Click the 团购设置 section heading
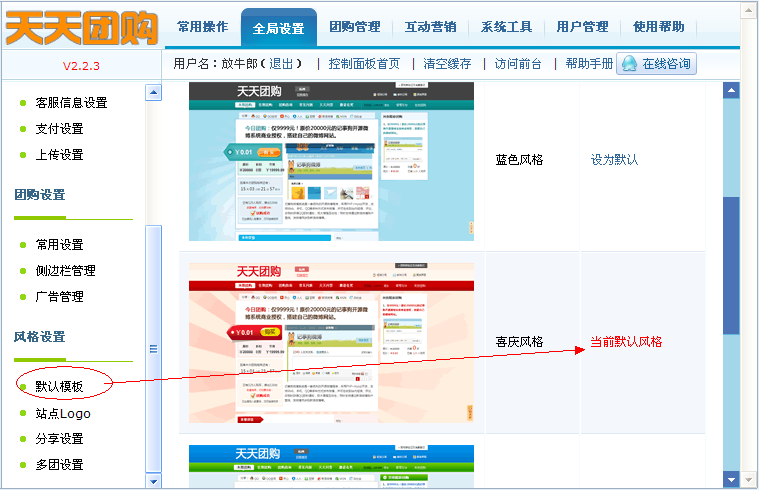The width and height of the screenshot is (759, 490). point(40,195)
